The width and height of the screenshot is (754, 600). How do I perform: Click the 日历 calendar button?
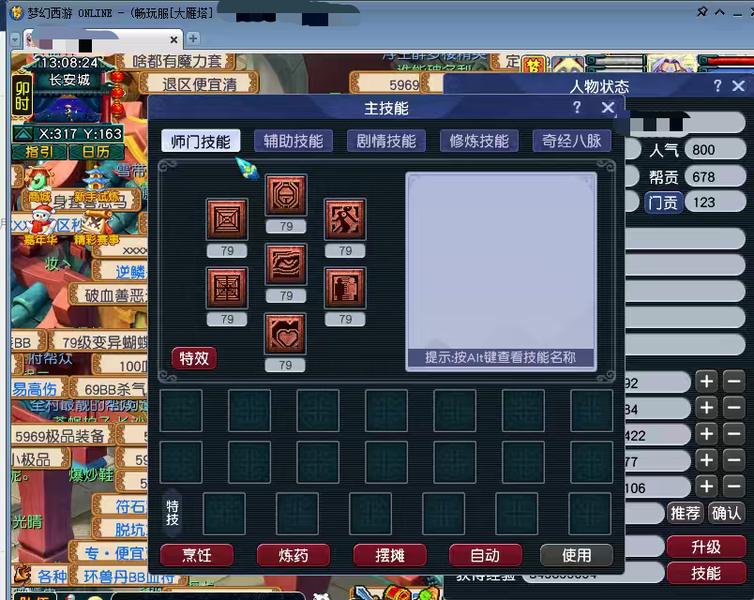point(96,152)
